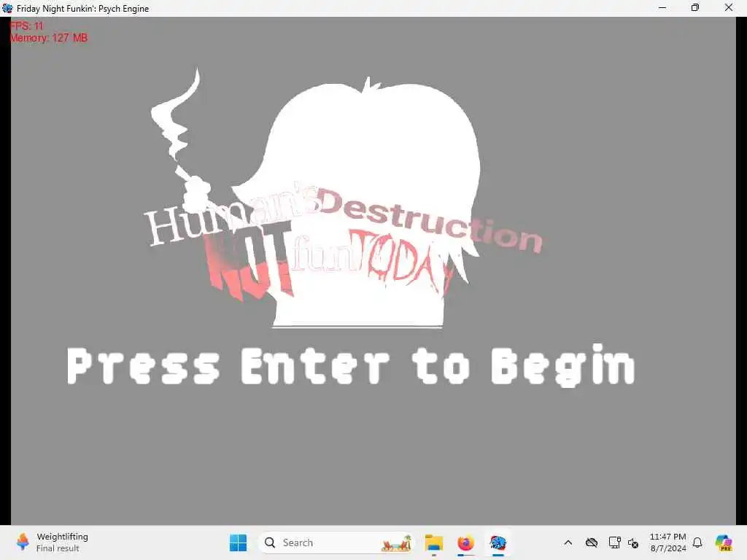The image size is (747, 560).
Task: Open Firefox from the taskbar
Action: coord(466,542)
